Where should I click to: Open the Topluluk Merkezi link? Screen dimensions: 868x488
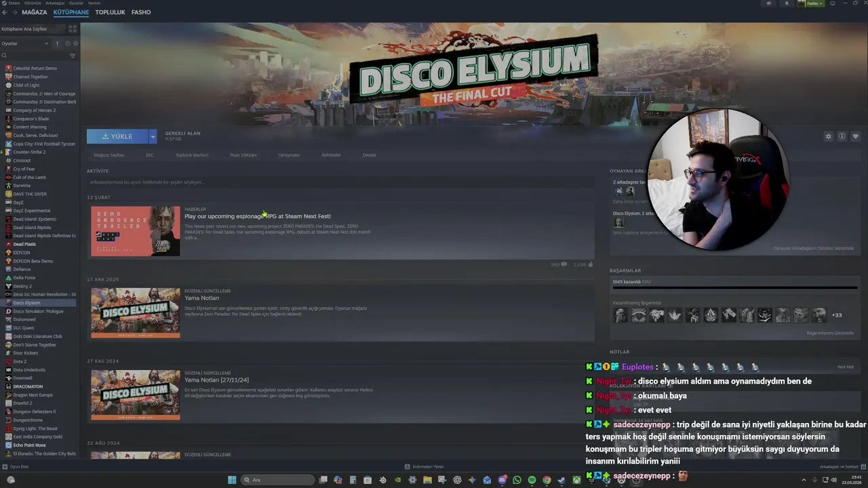tap(192, 155)
